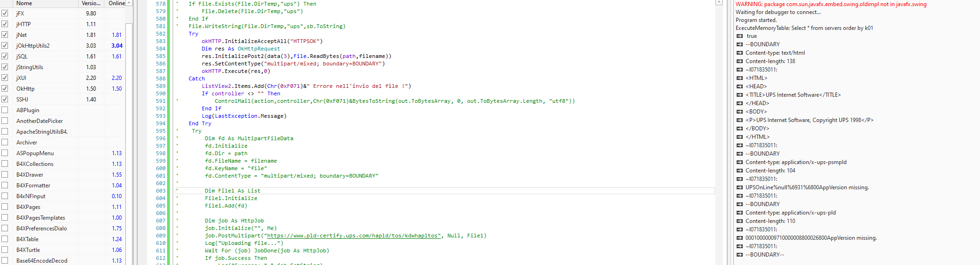This screenshot has height=265, width=980.
Task: Uncheck the jOkHttpUtils2 library checkbox
Action: point(5,45)
